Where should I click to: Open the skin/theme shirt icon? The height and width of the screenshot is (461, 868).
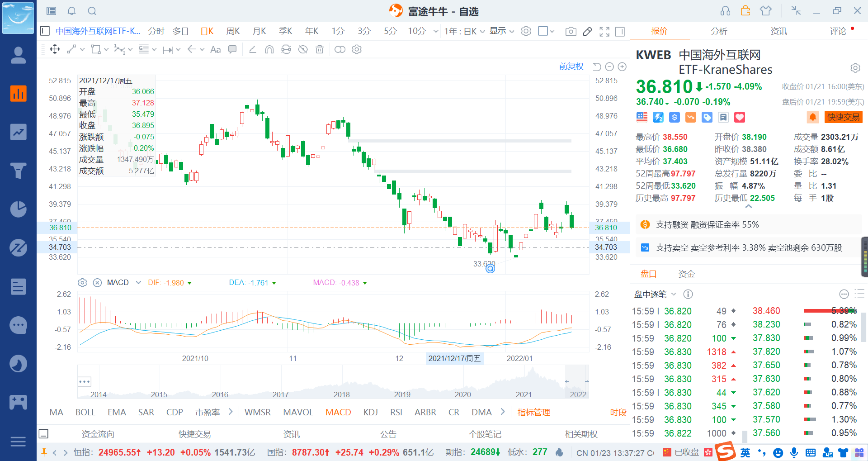click(x=766, y=11)
